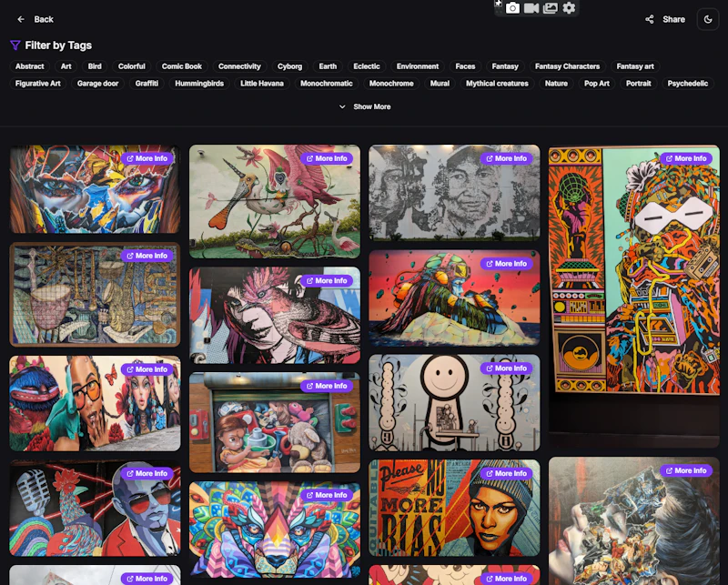The image size is (728, 585).
Task: Select the Fantasy Characters tag
Action: click(567, 66)
